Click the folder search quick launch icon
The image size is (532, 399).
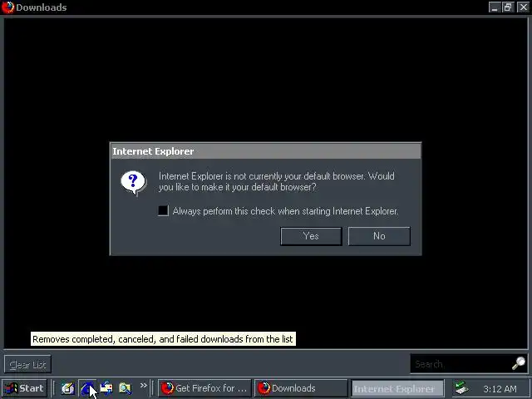(x=126, y=388)
